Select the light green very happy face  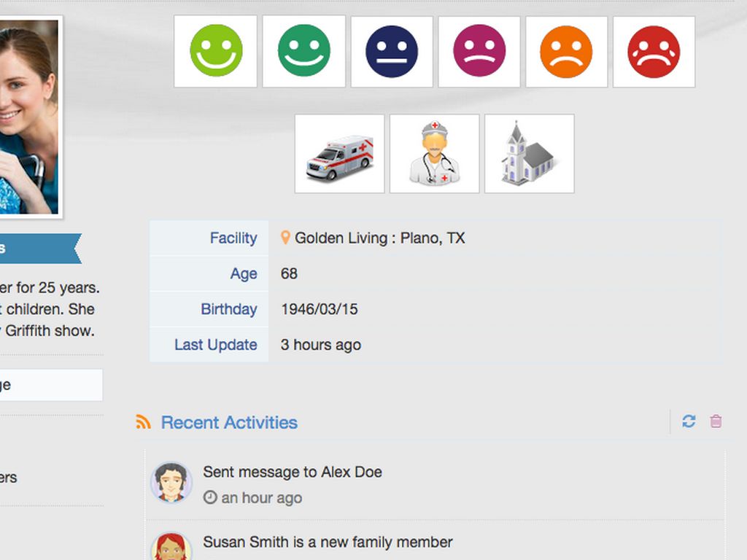pos(216,51)
